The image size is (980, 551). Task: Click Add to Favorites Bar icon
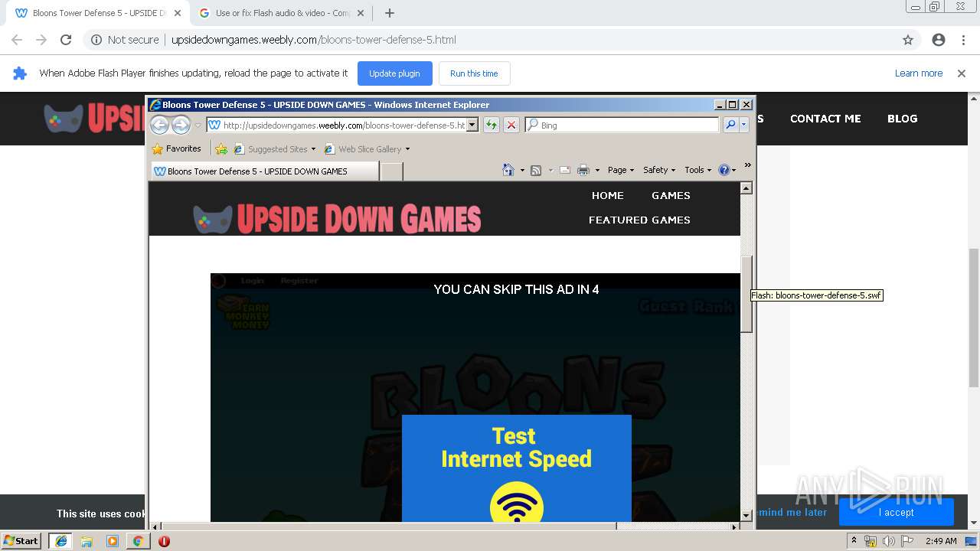221,148
